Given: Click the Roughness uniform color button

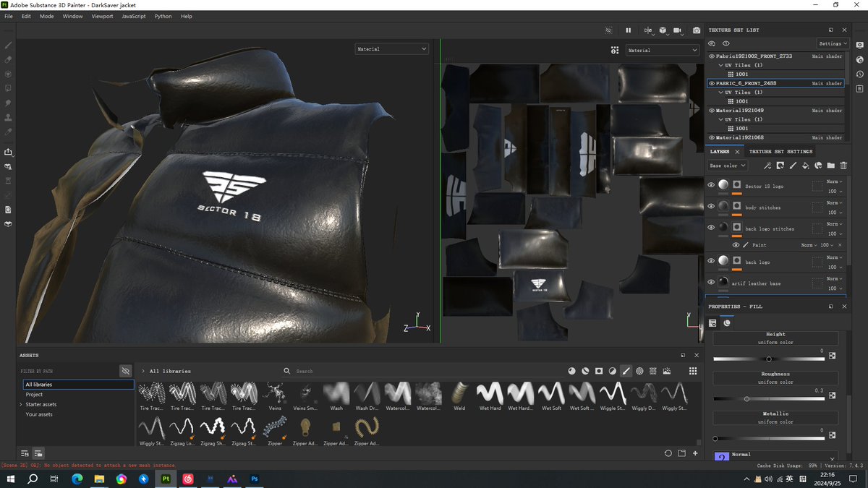Looking at the screenshot, I should (775, 378).
